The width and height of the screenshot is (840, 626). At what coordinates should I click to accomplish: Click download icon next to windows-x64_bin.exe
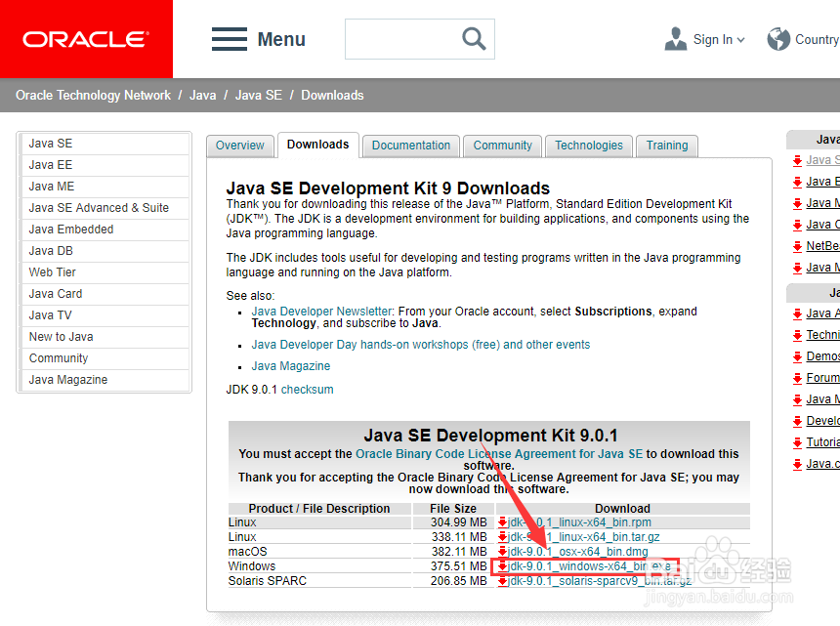(502, 566)
